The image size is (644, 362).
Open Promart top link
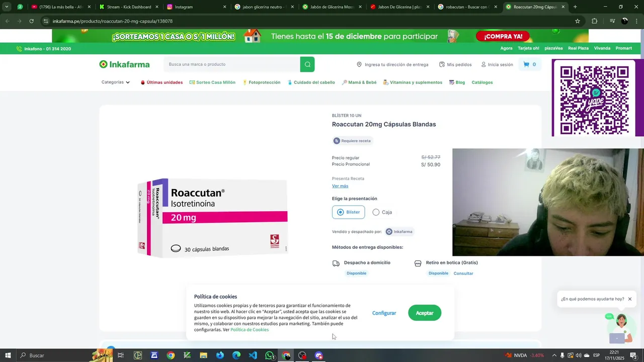click(x=623, y=48)
